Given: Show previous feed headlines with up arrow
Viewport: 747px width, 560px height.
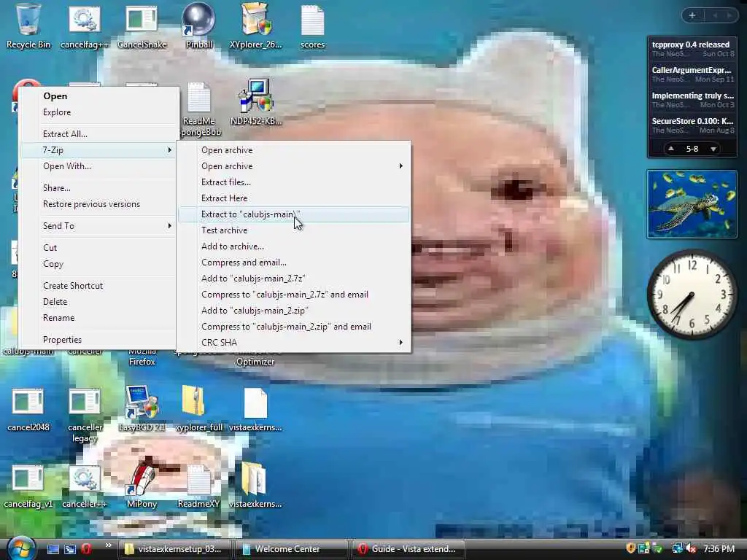Looking at the screenshot, I should tap(671, 149).
